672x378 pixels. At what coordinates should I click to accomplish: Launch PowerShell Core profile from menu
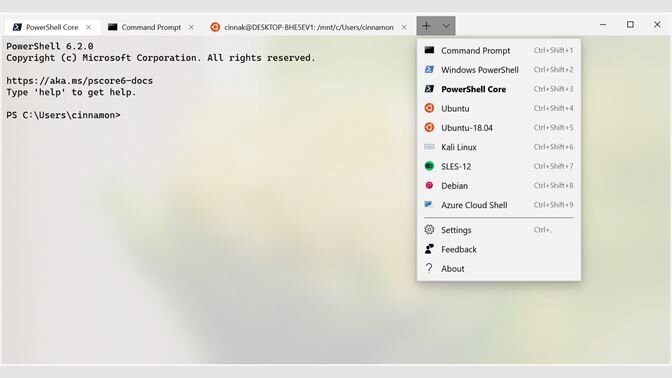[498, 89]
